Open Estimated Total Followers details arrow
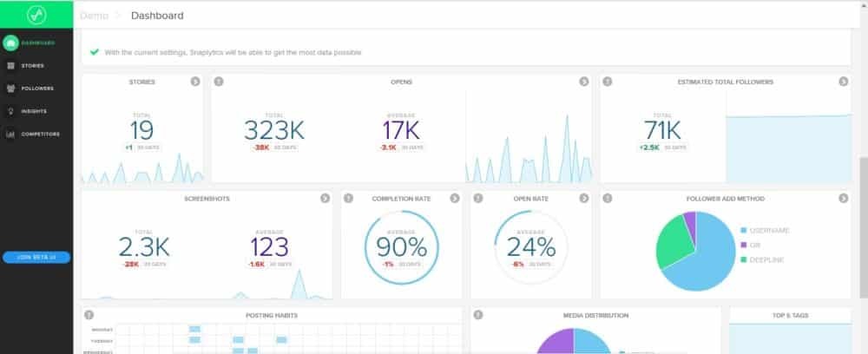Viewport: 868px width, 354px height. click(x=843, y=82)
